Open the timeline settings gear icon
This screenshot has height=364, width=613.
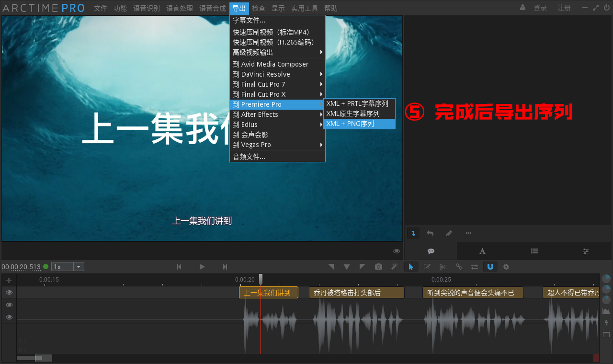pos(506,266)
